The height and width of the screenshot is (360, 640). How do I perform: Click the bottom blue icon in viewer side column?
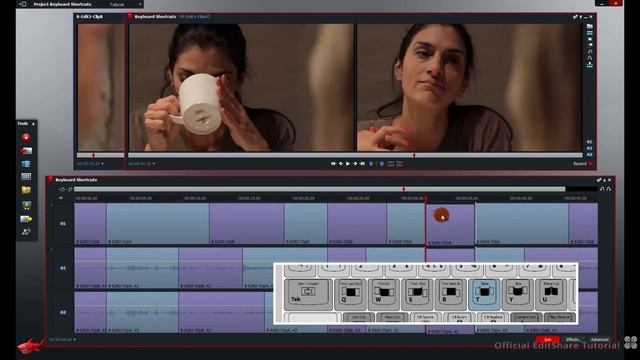pos(589,65)
